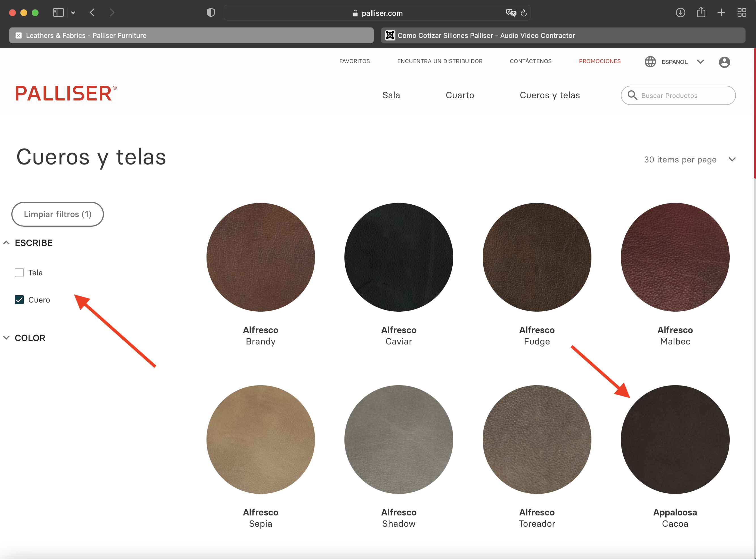The height and width of the screenshot is (559, 756).
Task: Select the Leathers & Fabrics tab
Action: (x=191, y=36)
